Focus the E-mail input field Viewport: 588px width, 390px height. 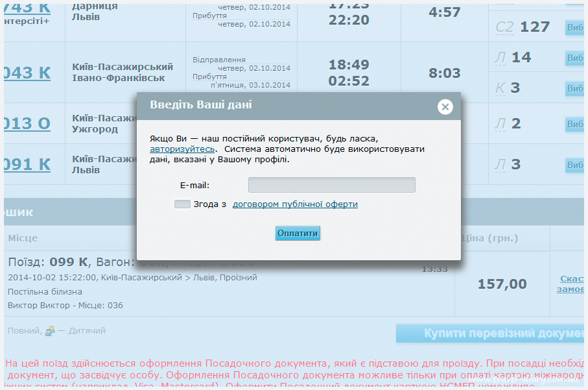coord(331,186)
